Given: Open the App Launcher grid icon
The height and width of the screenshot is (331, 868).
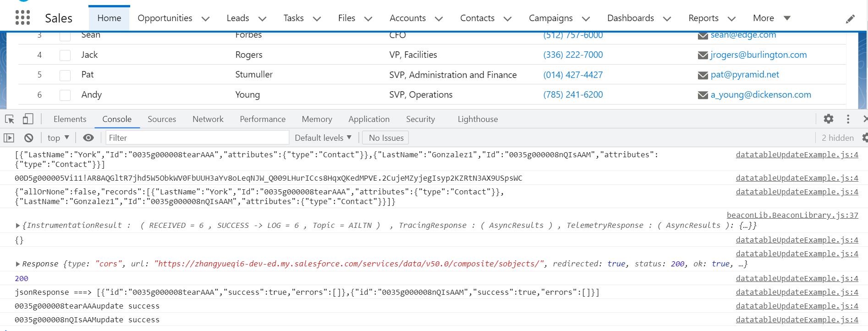Looking at the screenshot, I should coord(22,18).
